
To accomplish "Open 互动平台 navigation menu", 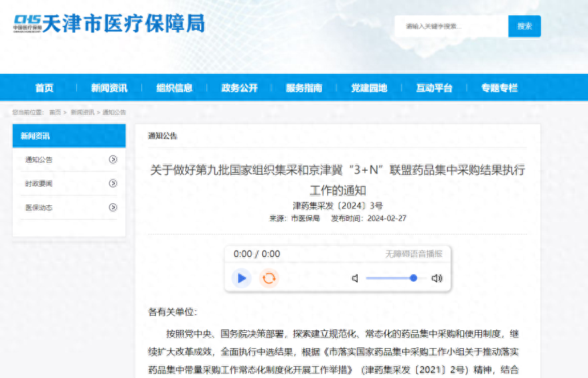I will pyautogui.click(x=434, y=88).
